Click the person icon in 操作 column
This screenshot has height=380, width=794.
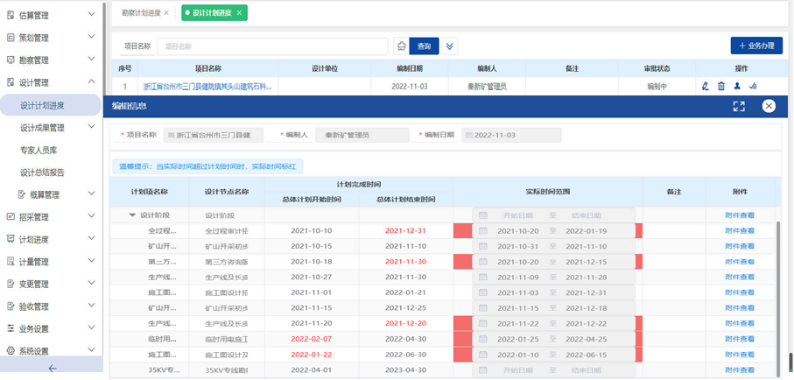[737, 86]
